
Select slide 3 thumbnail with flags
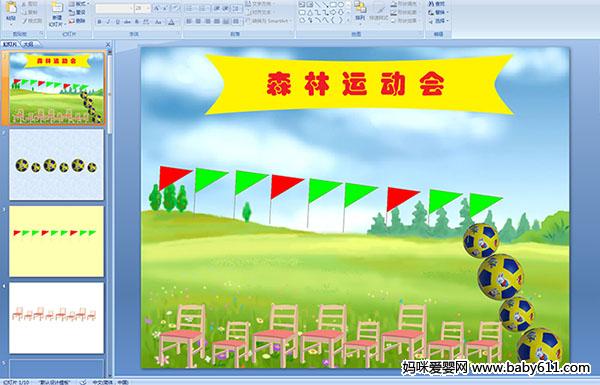point(56,241)
